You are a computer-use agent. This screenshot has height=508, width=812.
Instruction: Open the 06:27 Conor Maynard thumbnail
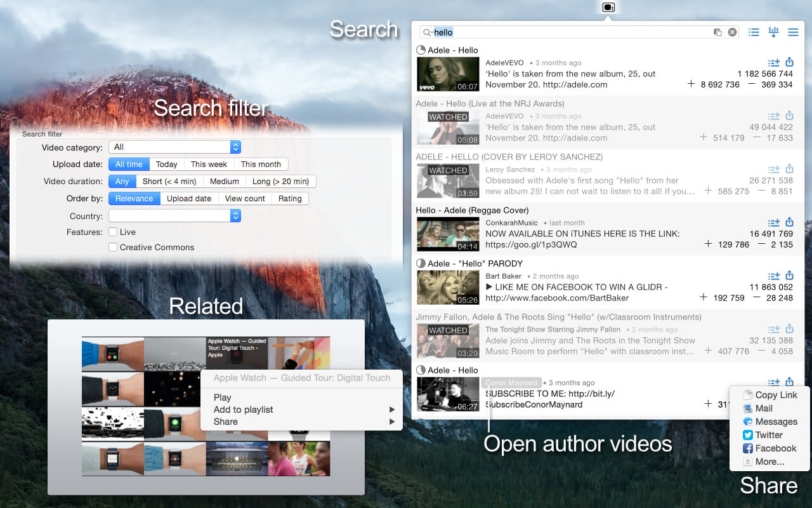coord(448,394)
